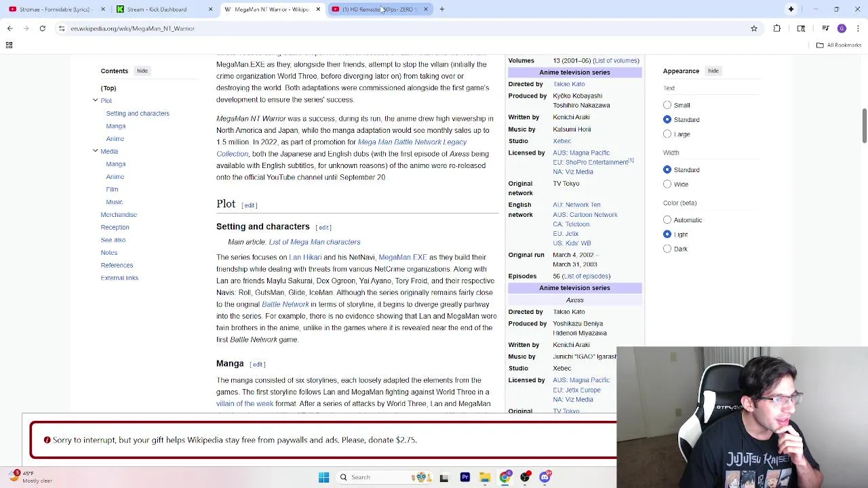Viewport: 868px width, 488px height.
Task: Close the HD Remaster ZERO YouTube tab
Action: coord(426,9)
